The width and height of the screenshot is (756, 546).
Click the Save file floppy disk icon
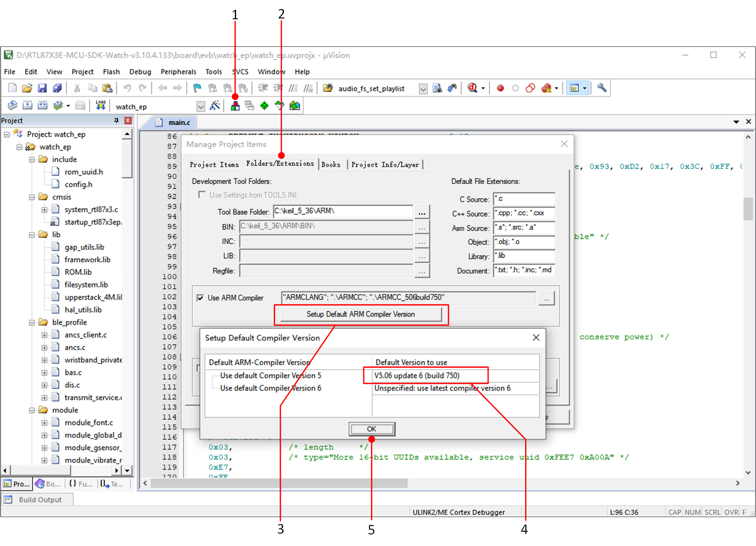[x=42, y=88]
